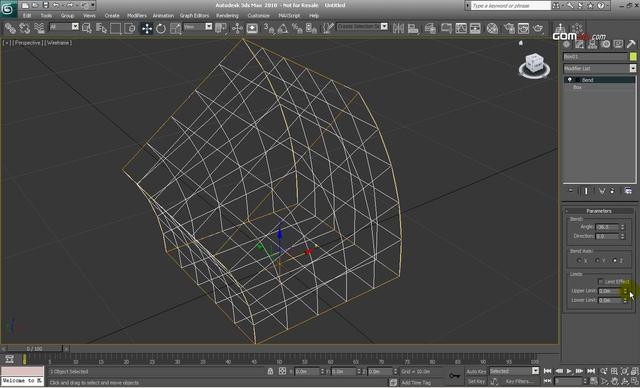
Task: Open the Modifiers menu
Action: tap(137, 16)
